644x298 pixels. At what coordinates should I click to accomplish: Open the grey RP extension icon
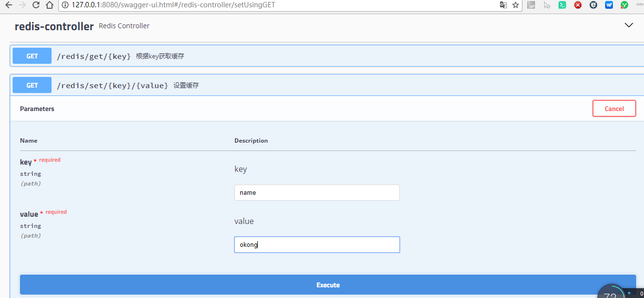pyautogui.click(x=532, y=5)
